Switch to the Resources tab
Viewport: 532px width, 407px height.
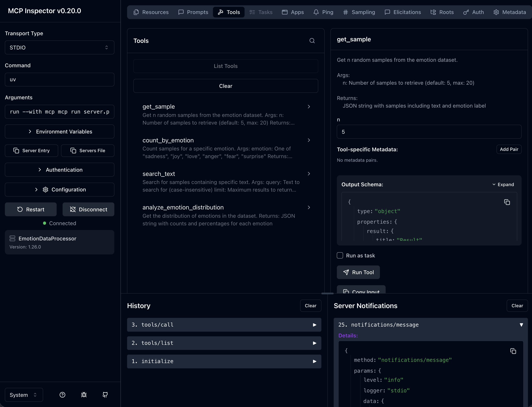(x=151, y=12)
